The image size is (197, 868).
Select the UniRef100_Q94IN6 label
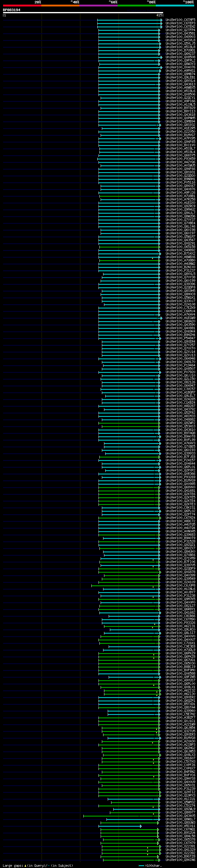coord(180,860)
